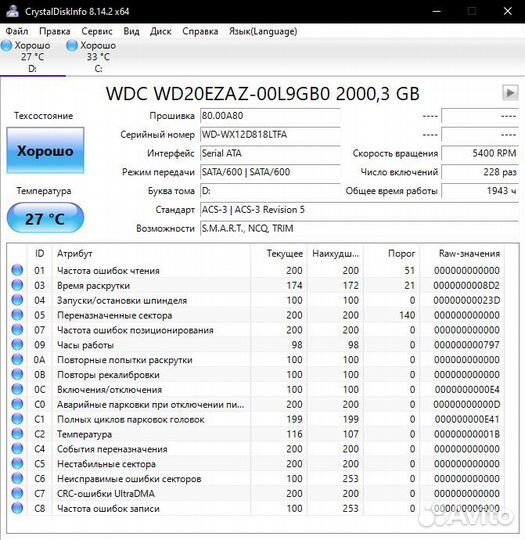Click status orb of attribute C5 row
The height and width of the screenshot is (540, 525).
click(x=17, y=463)
